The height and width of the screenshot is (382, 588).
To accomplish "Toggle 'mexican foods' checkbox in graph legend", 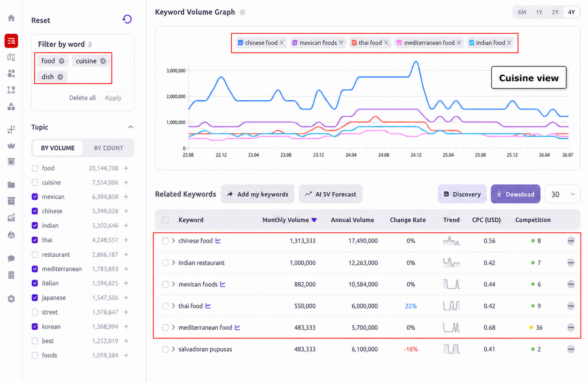I will 295,43.
